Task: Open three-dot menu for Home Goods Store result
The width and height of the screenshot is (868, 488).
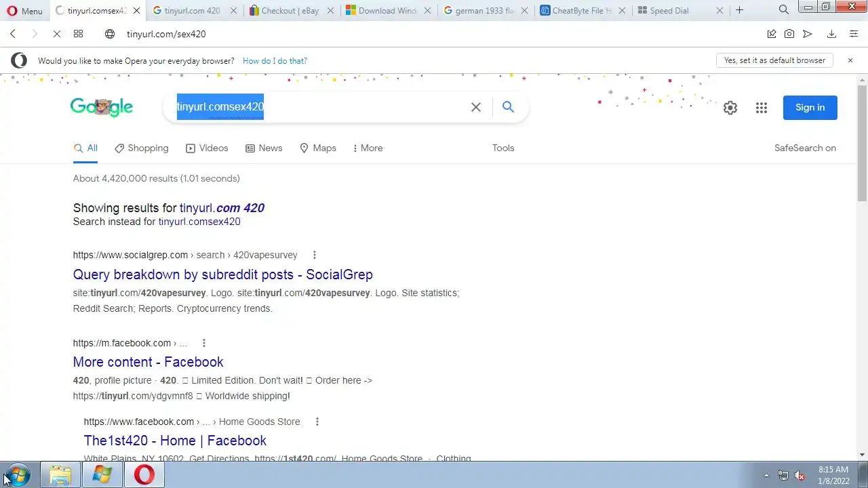Action: pos(317,422)
